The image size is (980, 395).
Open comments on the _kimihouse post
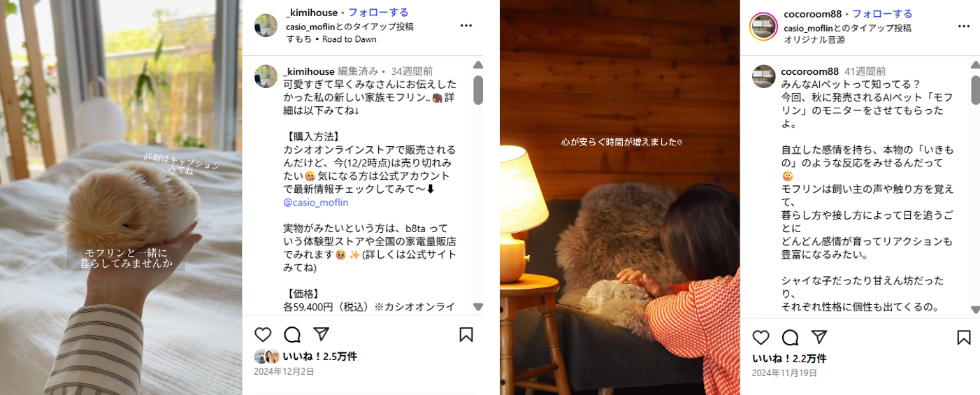pos(292,335)
